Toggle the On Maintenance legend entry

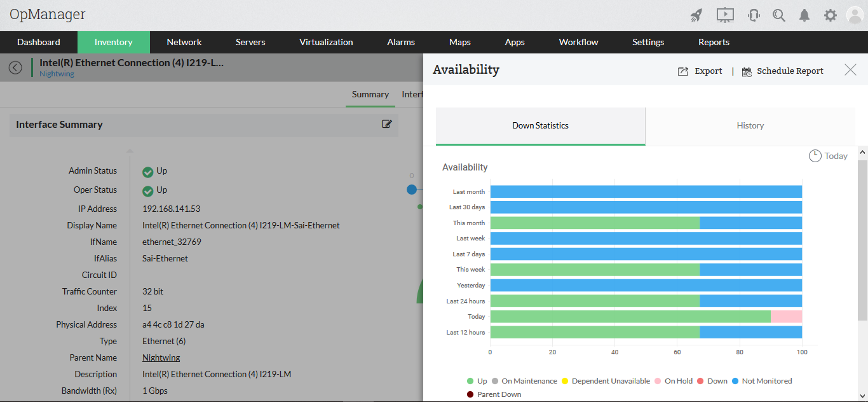coord(524,381)
